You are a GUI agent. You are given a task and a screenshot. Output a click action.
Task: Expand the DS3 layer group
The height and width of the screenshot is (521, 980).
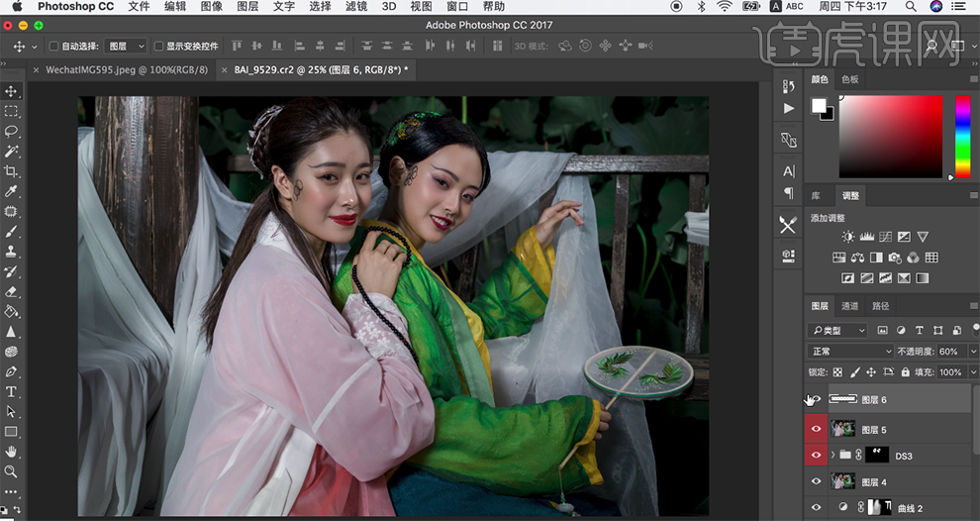(833, 456)
